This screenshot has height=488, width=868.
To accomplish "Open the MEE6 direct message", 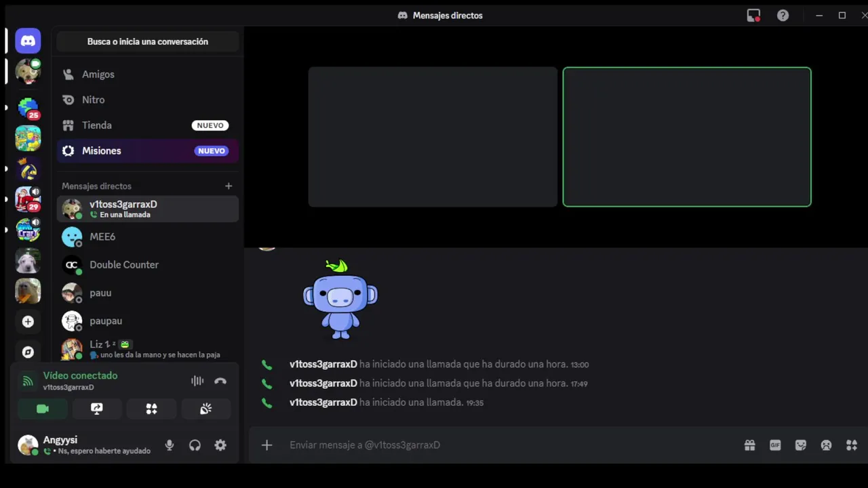I will click(x=148, y=237).
